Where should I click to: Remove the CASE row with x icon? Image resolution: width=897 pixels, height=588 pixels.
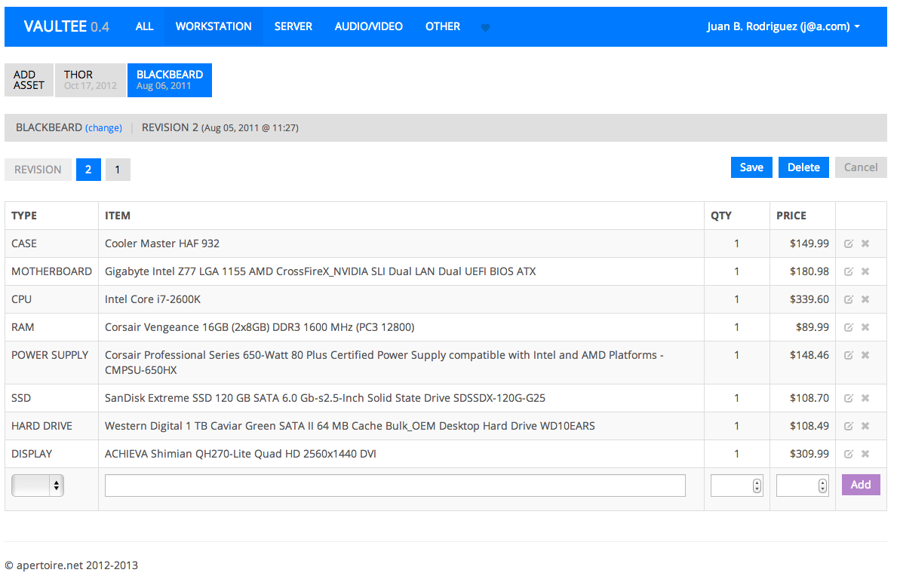click(x=865, y=243)
